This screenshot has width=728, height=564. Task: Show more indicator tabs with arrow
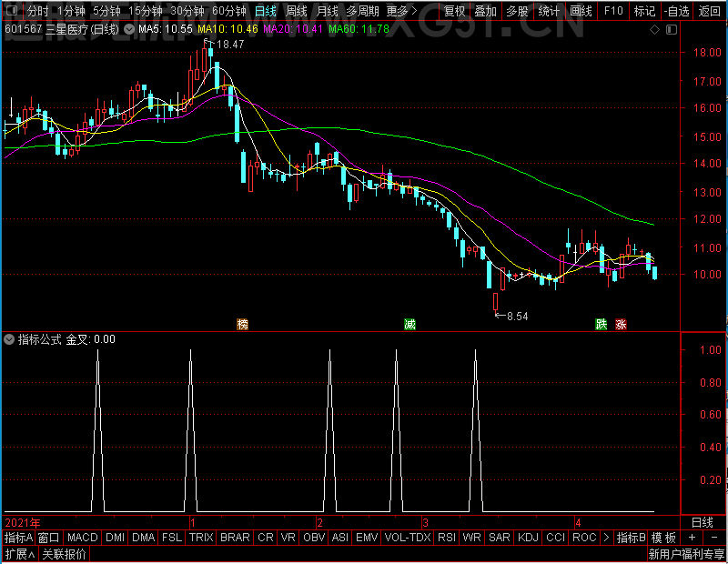click(606, 538)
